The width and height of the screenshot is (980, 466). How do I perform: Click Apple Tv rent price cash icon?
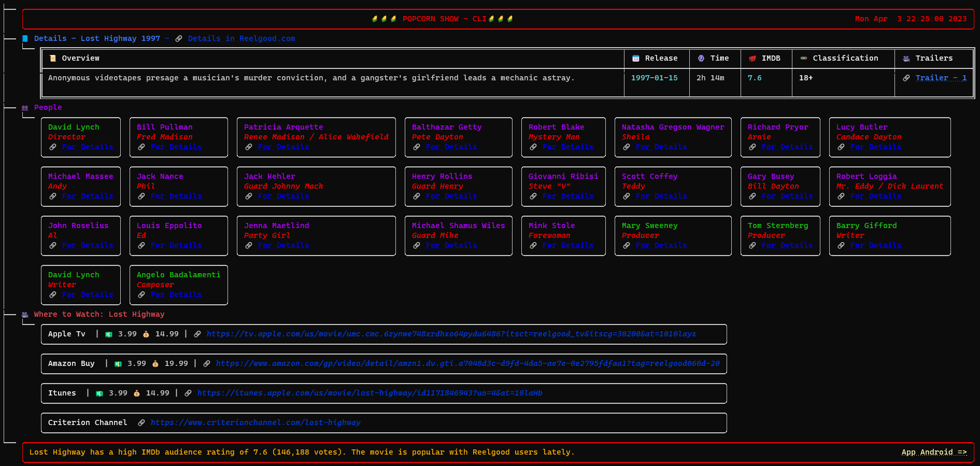[x=109, y=334]
